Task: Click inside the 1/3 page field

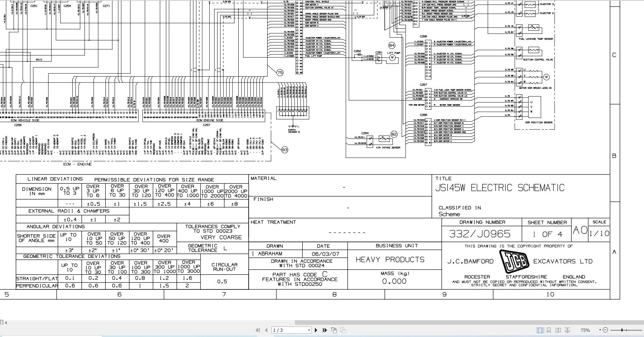Action: 280,330
